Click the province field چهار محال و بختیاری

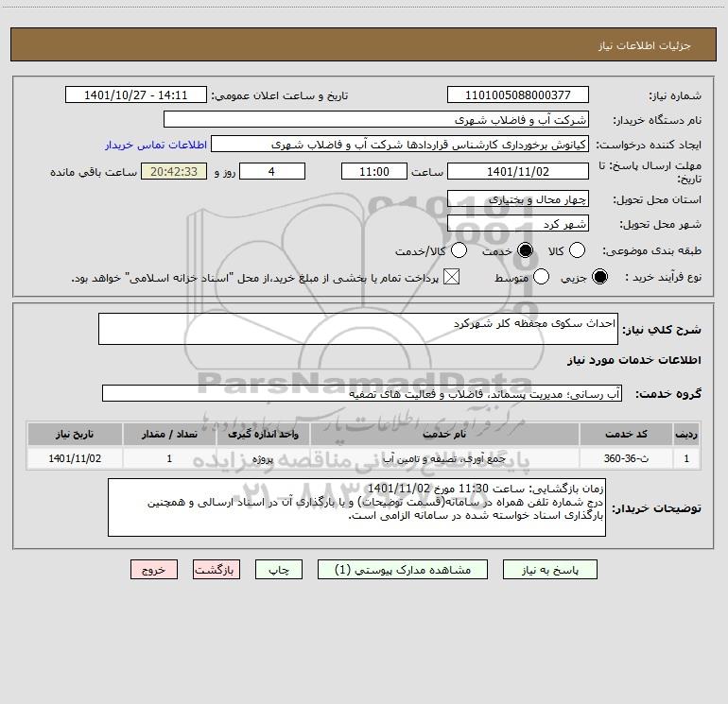point(518,198)
